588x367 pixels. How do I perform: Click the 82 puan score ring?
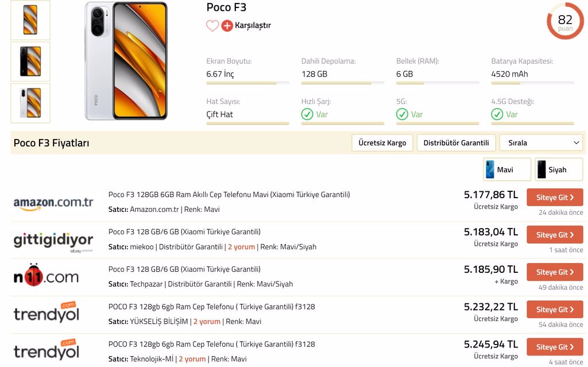click(x=565, y=21)
